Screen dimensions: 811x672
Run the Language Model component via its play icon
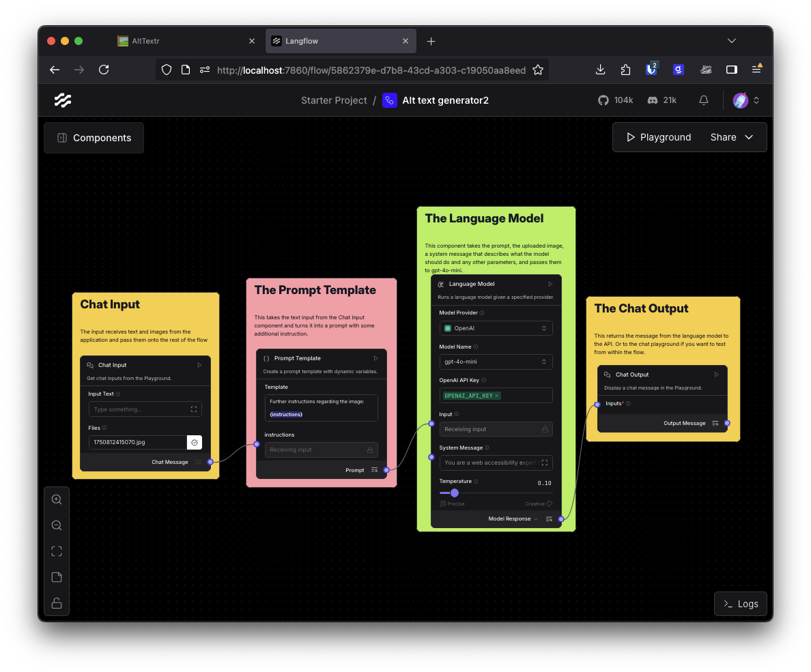pyautogui.click(x=550, y=284)
